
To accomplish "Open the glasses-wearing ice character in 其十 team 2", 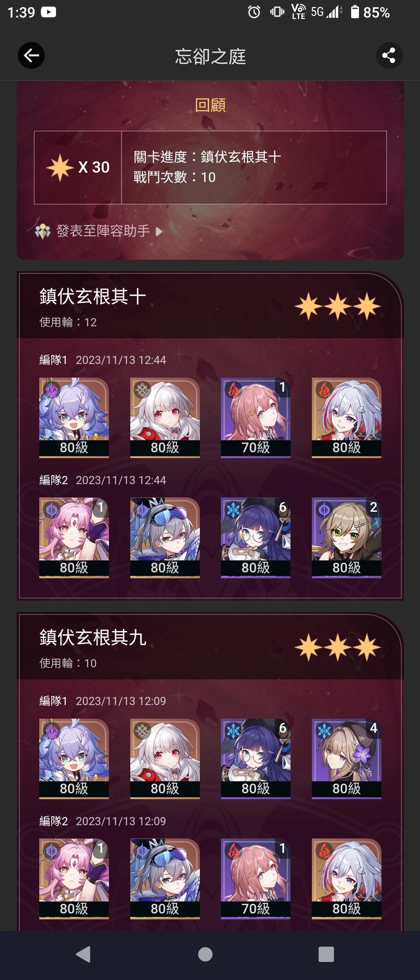I will coord(255,538).
